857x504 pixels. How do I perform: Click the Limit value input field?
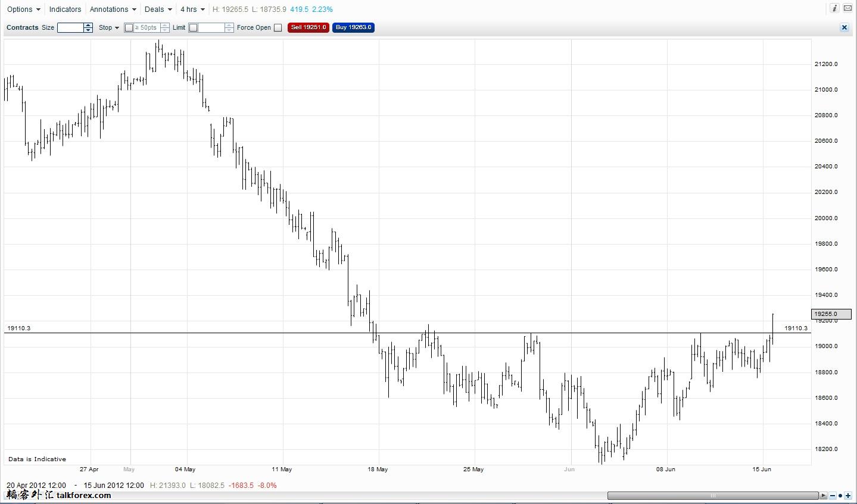(211, 27)
